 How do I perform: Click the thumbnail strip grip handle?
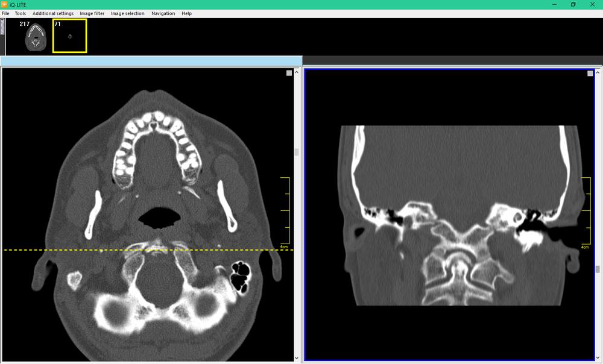[2, 27]
